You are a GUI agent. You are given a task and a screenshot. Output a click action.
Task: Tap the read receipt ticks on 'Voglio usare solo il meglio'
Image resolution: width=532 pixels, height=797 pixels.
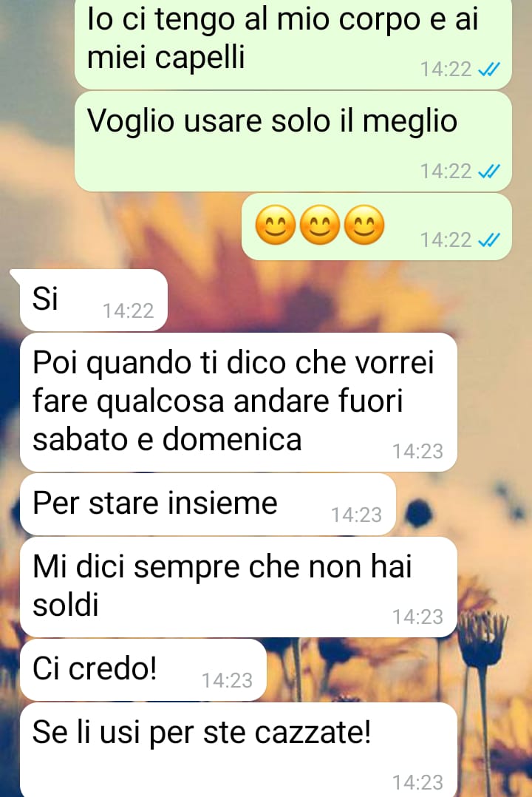489,172
